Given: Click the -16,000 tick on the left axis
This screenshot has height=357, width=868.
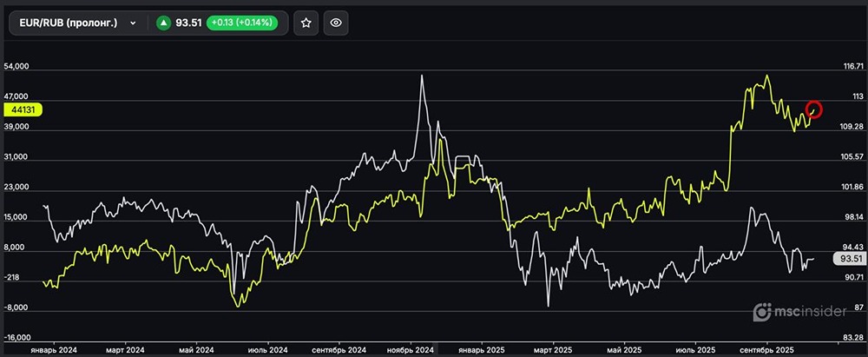Looking at the screenshot, I should pyautogui.click(x=17, y=338).
